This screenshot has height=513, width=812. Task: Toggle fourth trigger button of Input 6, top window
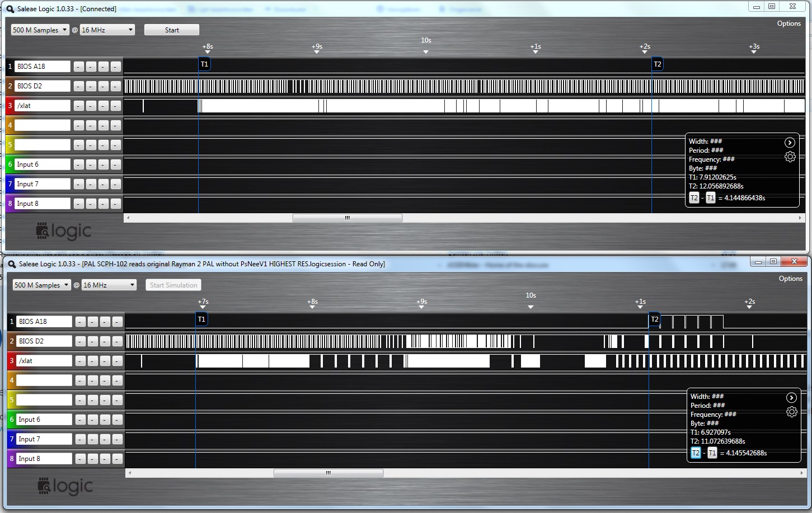point(116,164)
